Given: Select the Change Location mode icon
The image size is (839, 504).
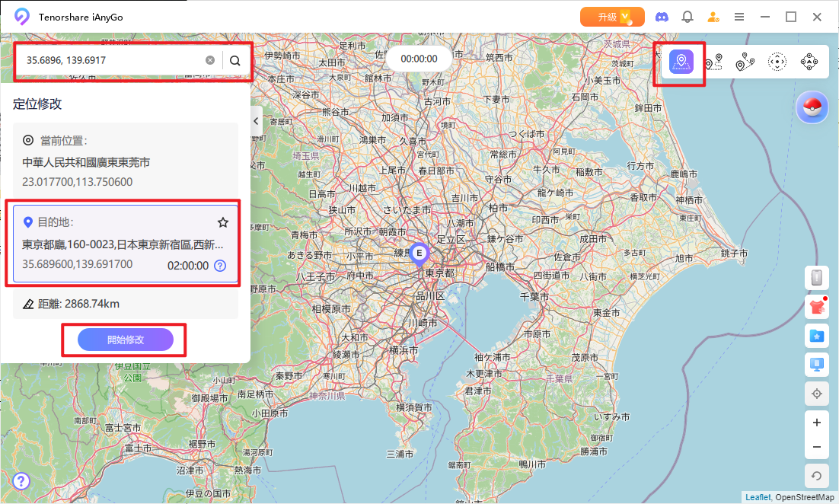Looking at the screenshot, I should pyautogui.click(x=681, y=62).
